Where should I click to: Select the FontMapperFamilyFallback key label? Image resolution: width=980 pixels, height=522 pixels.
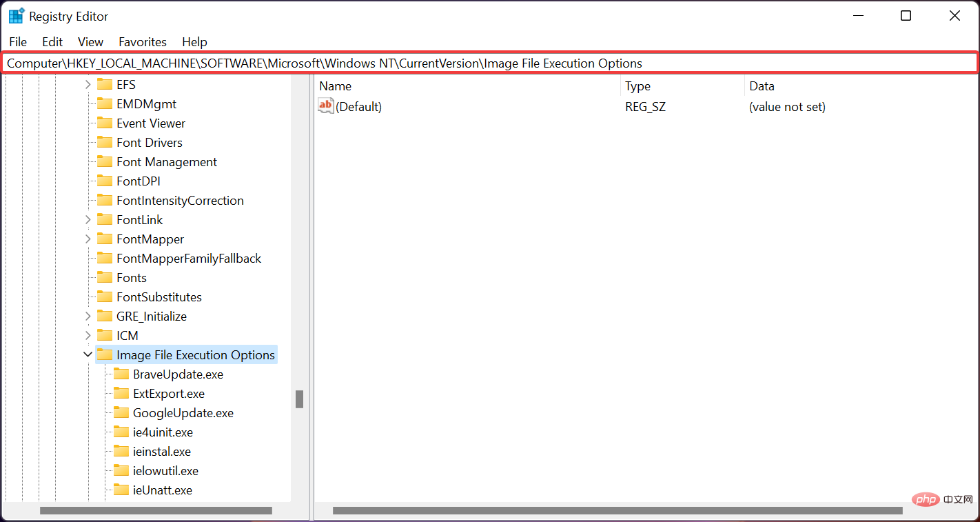tap(189, 259)
